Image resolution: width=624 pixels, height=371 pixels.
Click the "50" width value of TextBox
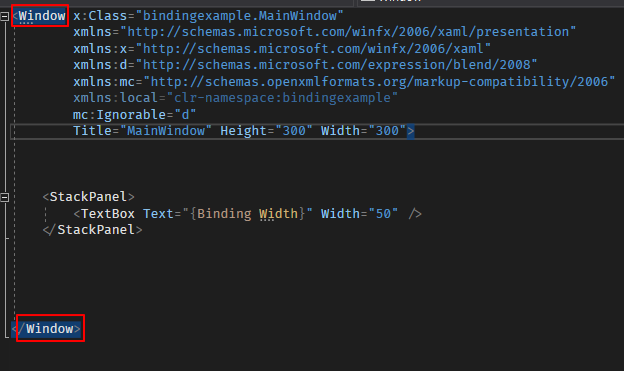[x=383, y=214]
